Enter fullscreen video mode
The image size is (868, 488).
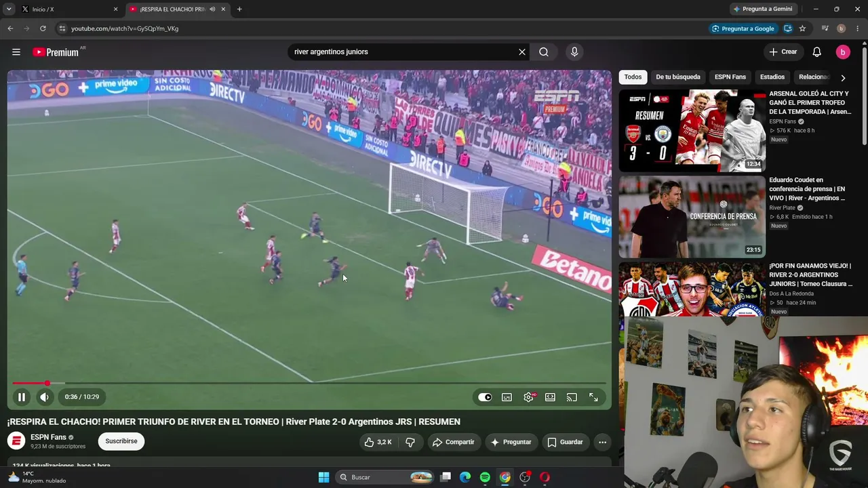coord(593,397)
